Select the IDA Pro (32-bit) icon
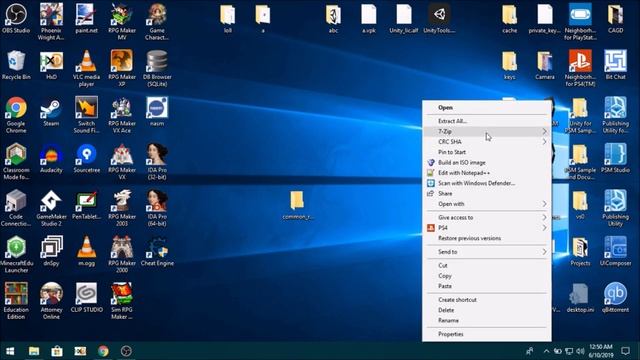Image resolution: width=640 pixels, height=360 pixels. (157, 162)
